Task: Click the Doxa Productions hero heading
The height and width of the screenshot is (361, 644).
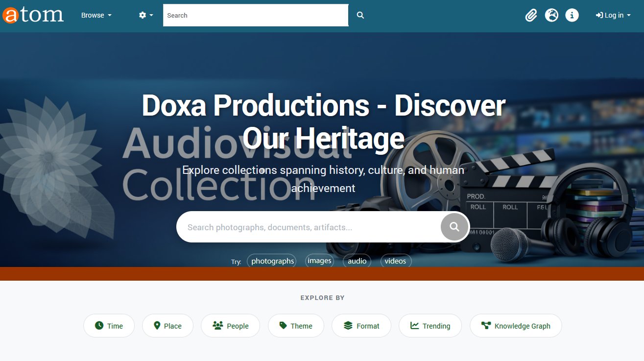Action: click(x=323, y=121)
